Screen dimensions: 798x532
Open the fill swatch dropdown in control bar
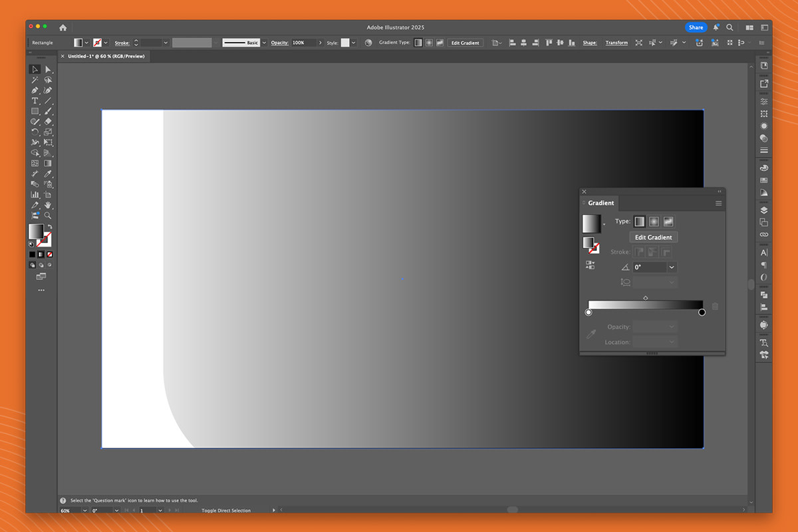(x=86, y=43)
